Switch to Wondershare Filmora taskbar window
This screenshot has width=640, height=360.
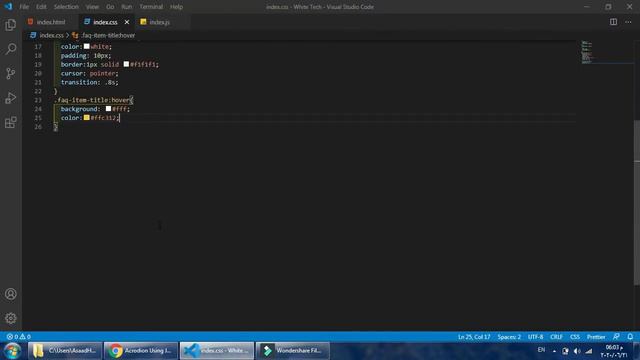click(293, 351)
